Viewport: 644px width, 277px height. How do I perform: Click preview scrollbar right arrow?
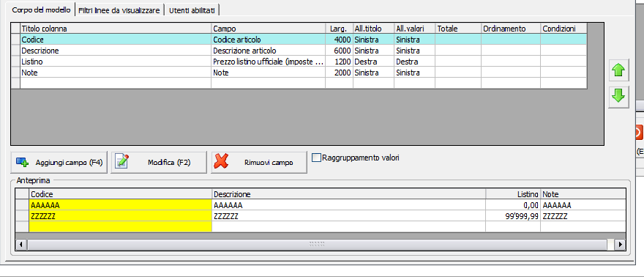pyautogui.click(x=620, y=245)
